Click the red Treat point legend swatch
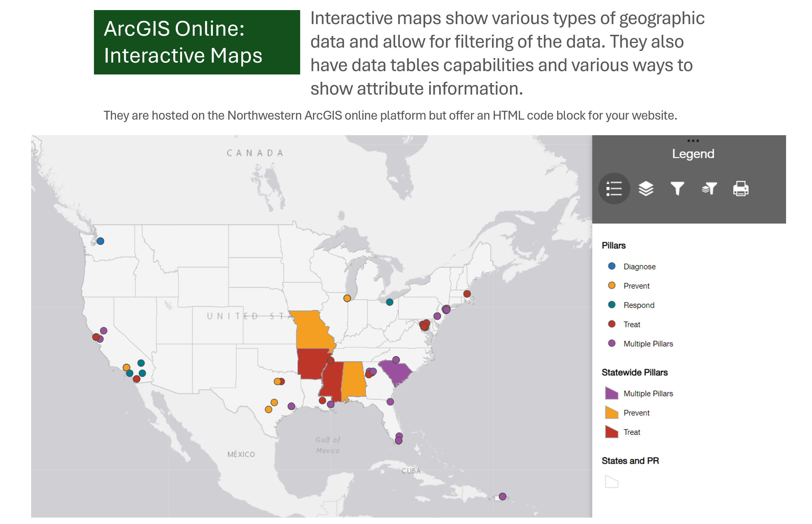 (x=611, y=324)
